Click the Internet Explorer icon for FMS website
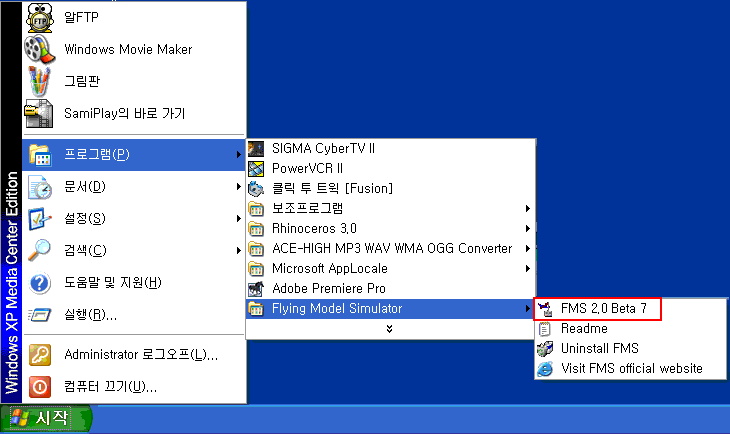 (545, 369)
